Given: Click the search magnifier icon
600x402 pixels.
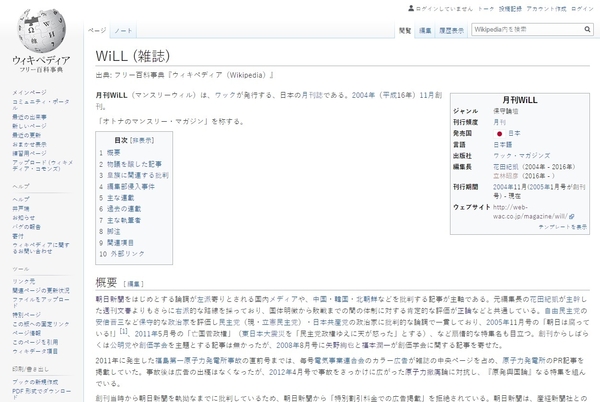Looking at the screenshot, I should [587, 29].
